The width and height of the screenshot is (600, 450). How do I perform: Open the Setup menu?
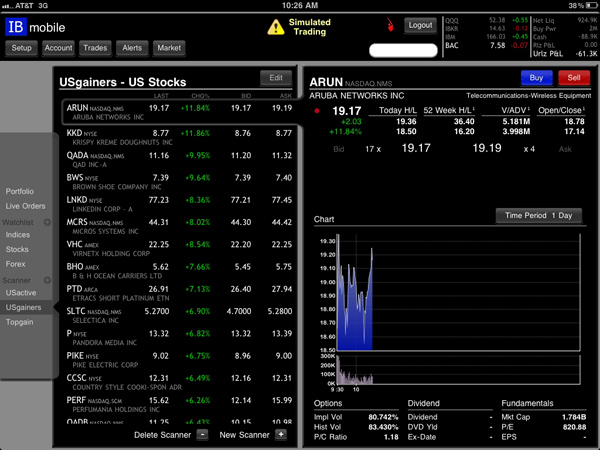point(21,48)
